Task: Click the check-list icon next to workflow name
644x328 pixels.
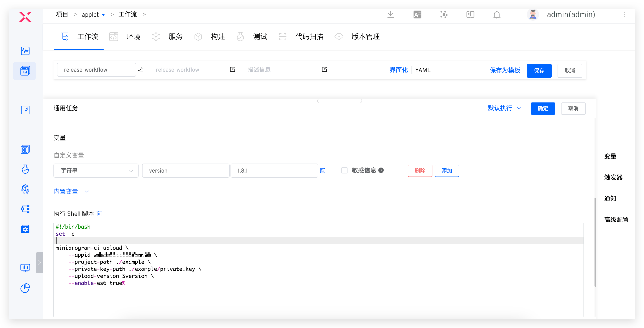Action: tap(141, 70)
